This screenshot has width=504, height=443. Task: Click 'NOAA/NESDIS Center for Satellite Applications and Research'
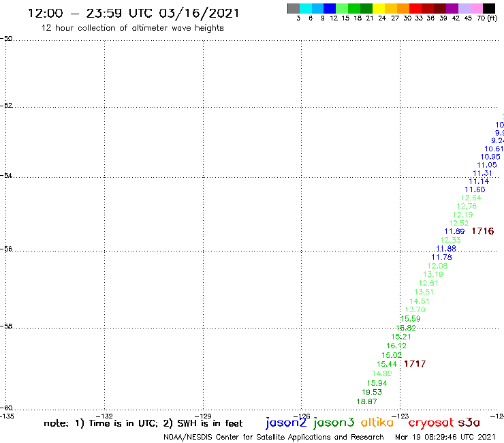coord(274,437)
